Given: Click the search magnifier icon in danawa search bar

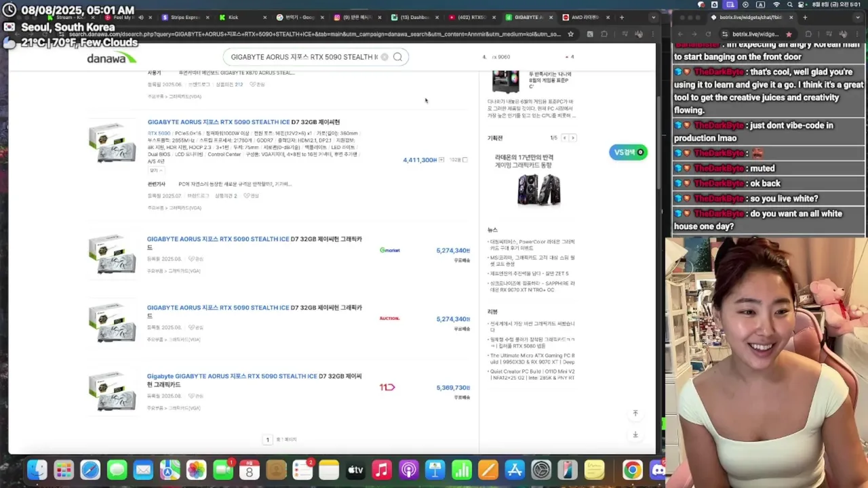Looking at the screenshot, I should pyautogui.click(x=398, y=57).
